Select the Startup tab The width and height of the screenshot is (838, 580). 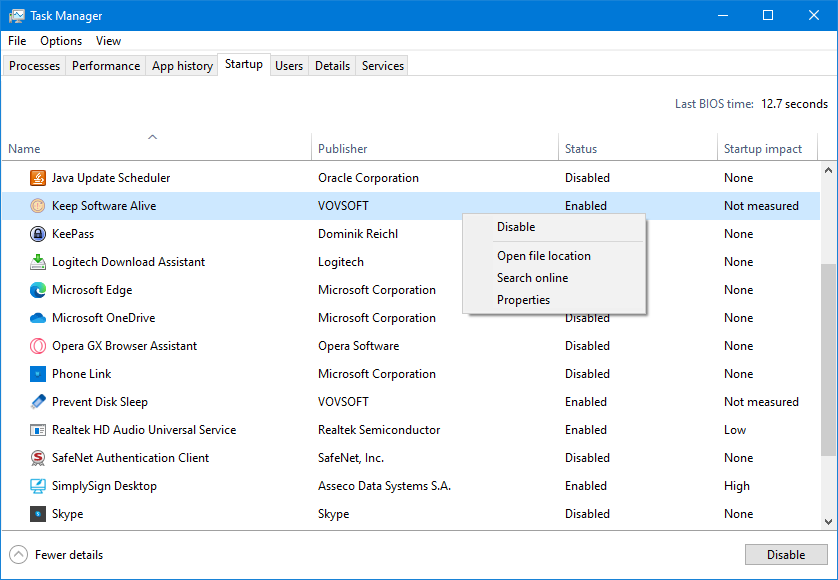click(244, 64)
